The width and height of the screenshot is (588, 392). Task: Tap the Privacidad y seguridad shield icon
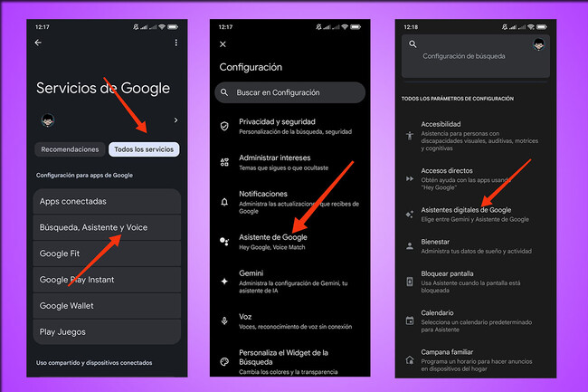click(224, 126)
